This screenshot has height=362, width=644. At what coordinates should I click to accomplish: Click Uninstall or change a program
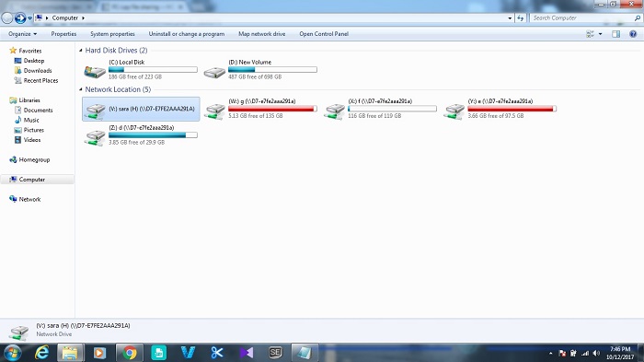pyautogui.click(x=187, y=34)
